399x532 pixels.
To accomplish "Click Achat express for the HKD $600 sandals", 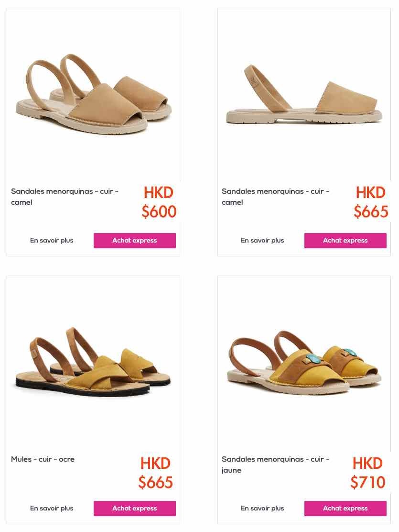I will click(135, 240).
